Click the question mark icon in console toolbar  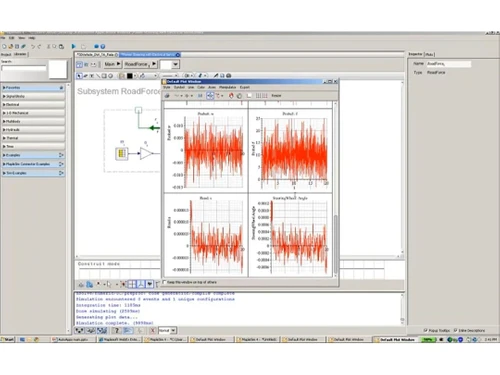click(116, 330)
